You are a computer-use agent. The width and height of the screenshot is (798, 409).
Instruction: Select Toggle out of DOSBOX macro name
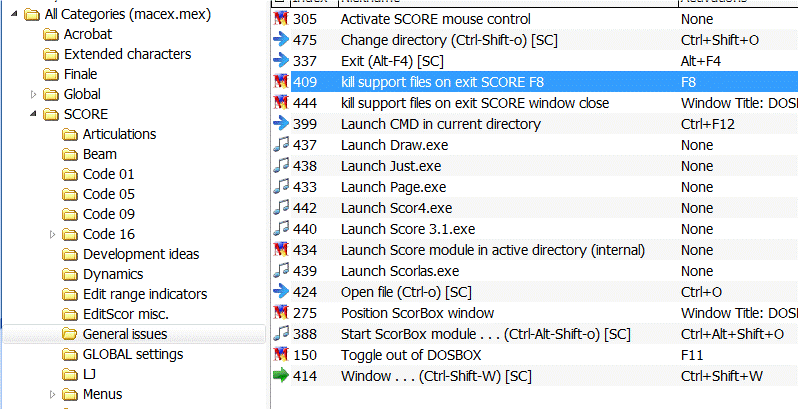[x=411, y=355]
